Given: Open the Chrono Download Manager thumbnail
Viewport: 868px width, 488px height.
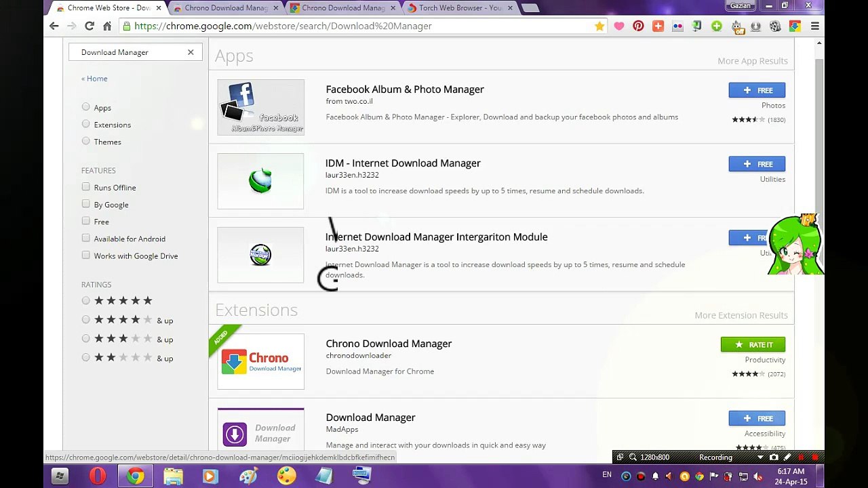Looking at the screenshot, I should click(260, 362).
